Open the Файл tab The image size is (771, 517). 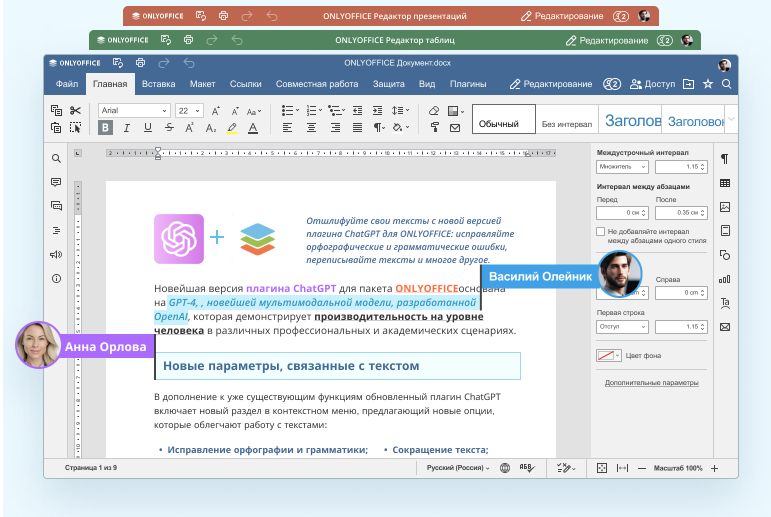67,84
